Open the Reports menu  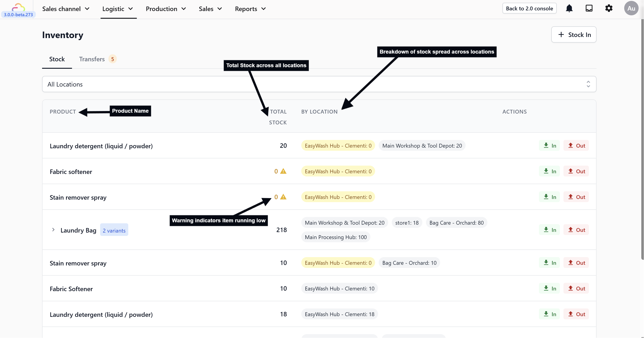point(250,9)
